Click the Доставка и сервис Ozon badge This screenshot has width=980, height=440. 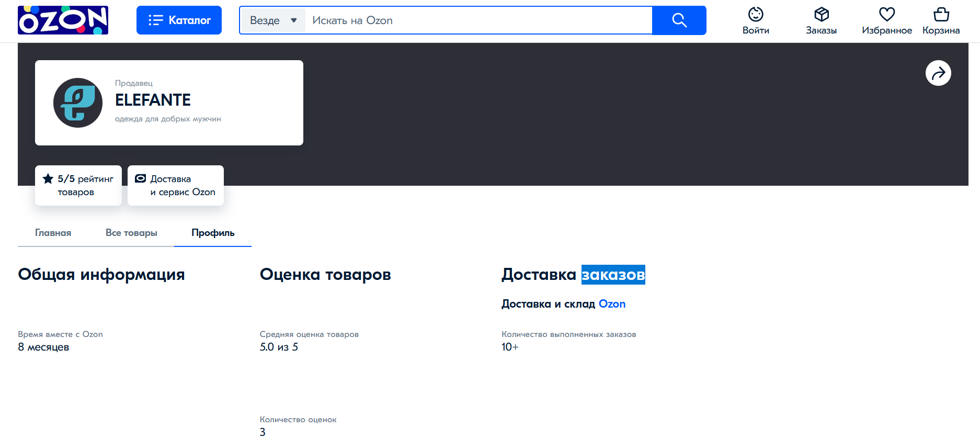coord(176,185)
